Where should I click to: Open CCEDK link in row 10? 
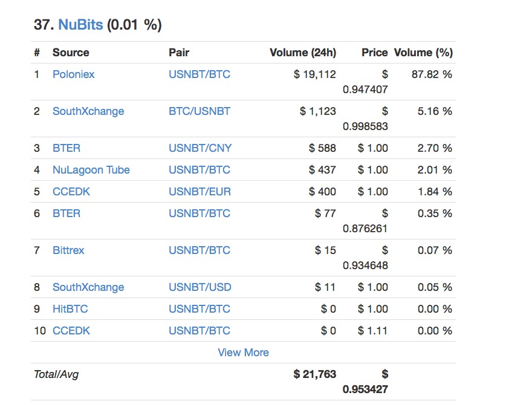pyautogui.click(x=71, y=331)
